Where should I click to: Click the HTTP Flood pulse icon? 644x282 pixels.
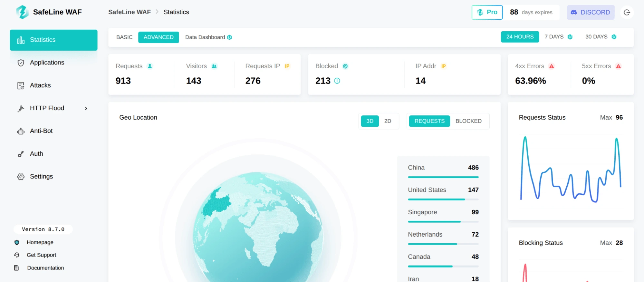pyautogui.click(x=21, y=108)
